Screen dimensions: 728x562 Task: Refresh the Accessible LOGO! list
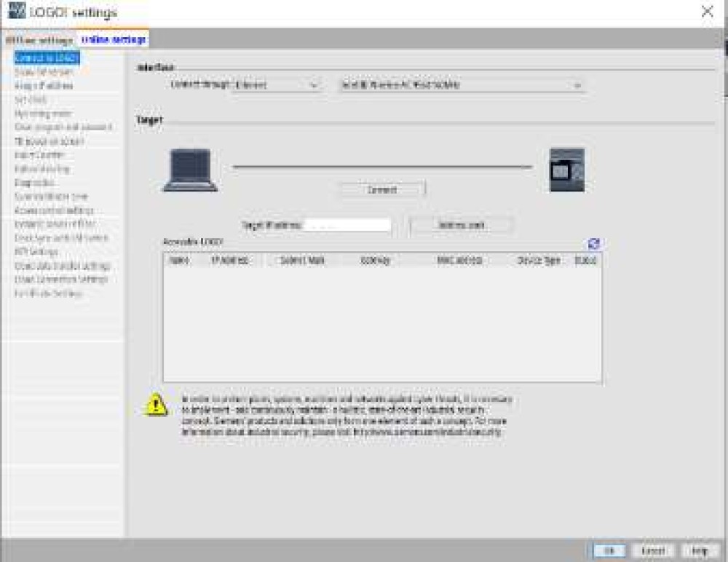click(594, 243)
